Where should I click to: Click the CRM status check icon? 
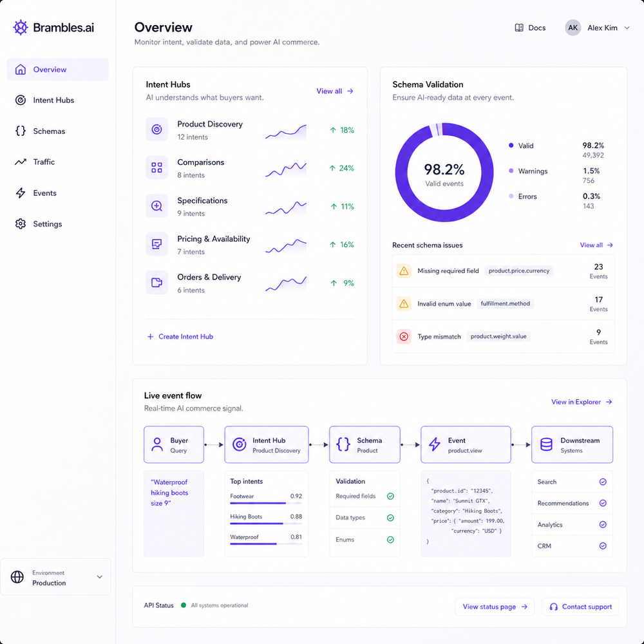(603, 546)
